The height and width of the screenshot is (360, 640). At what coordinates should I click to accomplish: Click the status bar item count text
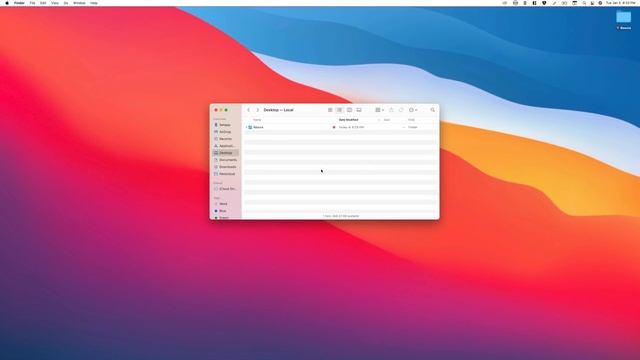click(341, 216)
